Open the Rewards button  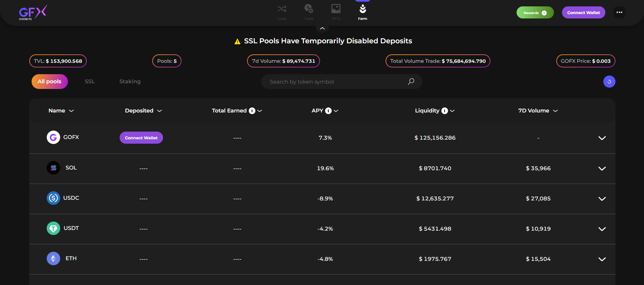(535, 13)
